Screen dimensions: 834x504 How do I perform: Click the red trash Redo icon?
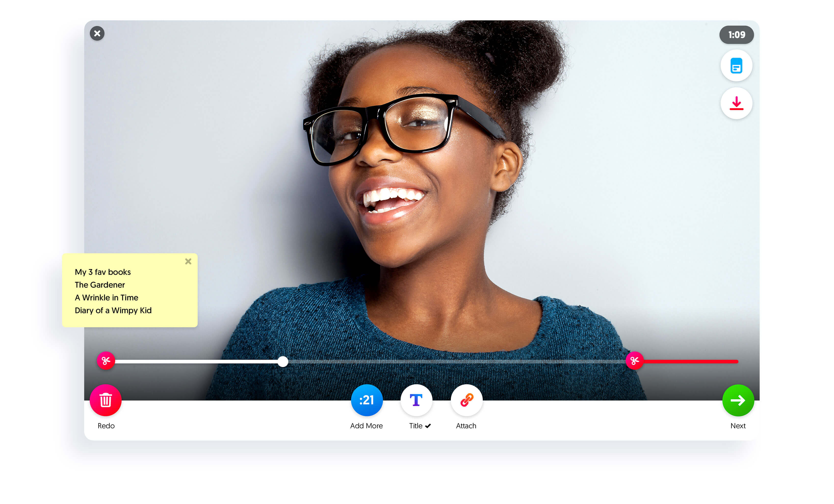[x=106, y=400]
